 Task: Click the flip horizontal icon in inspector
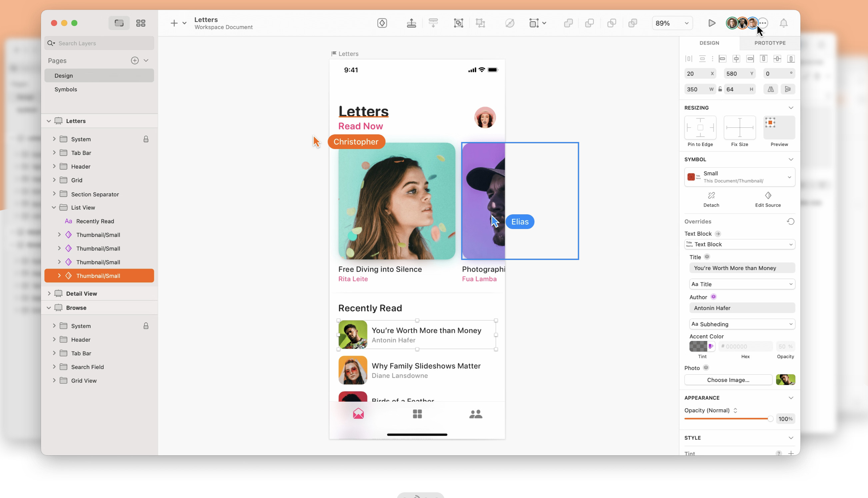tap(771, 89)
